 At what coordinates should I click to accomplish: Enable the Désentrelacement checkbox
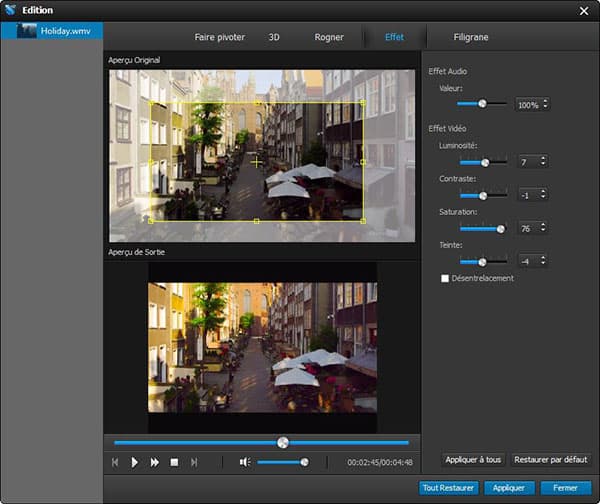[x=445, y=278]
